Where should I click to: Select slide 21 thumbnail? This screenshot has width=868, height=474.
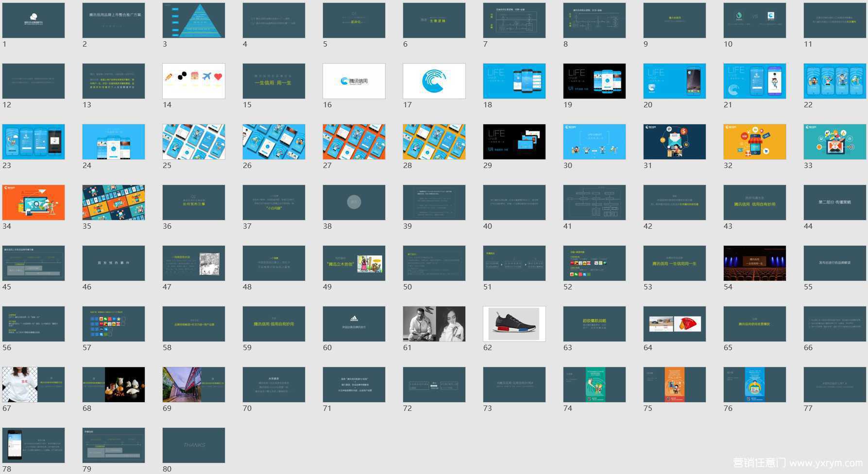click(755, 81)
